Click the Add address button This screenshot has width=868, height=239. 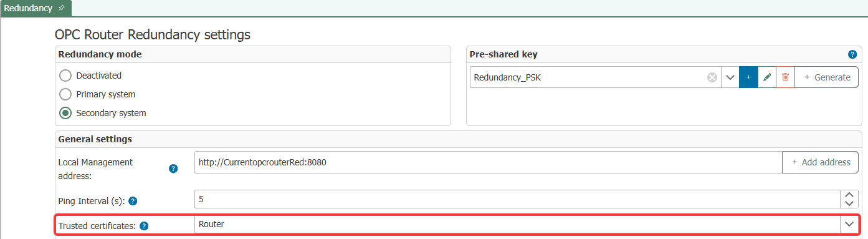(x=821, y=162)
